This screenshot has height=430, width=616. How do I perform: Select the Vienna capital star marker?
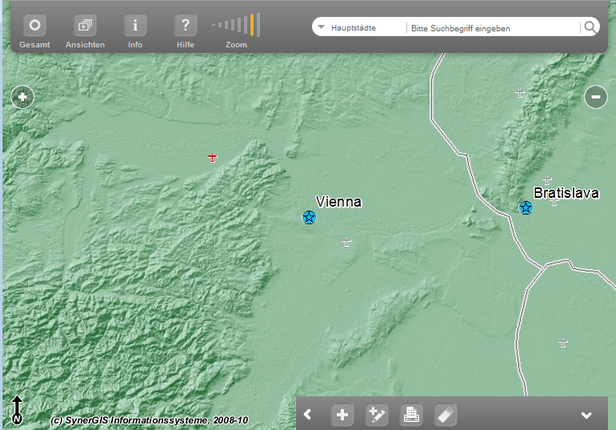[309, 217]
